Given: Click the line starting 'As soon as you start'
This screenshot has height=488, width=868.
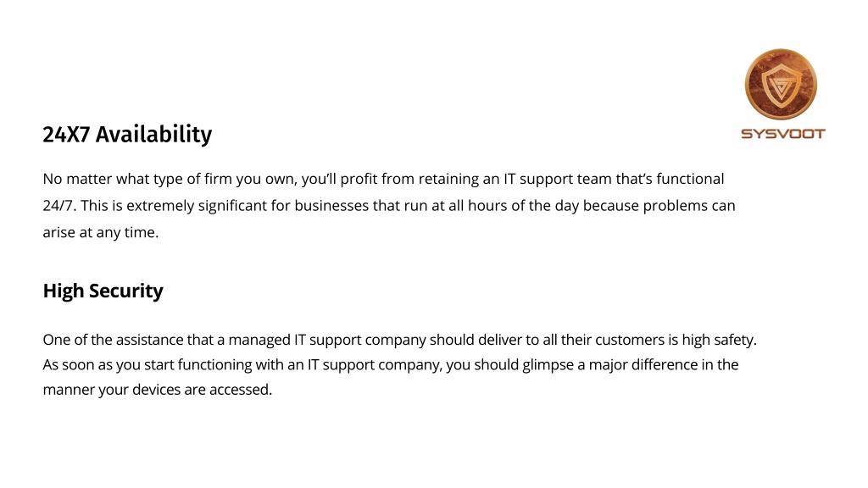Looking at the screenshot, I should (391, 364).
